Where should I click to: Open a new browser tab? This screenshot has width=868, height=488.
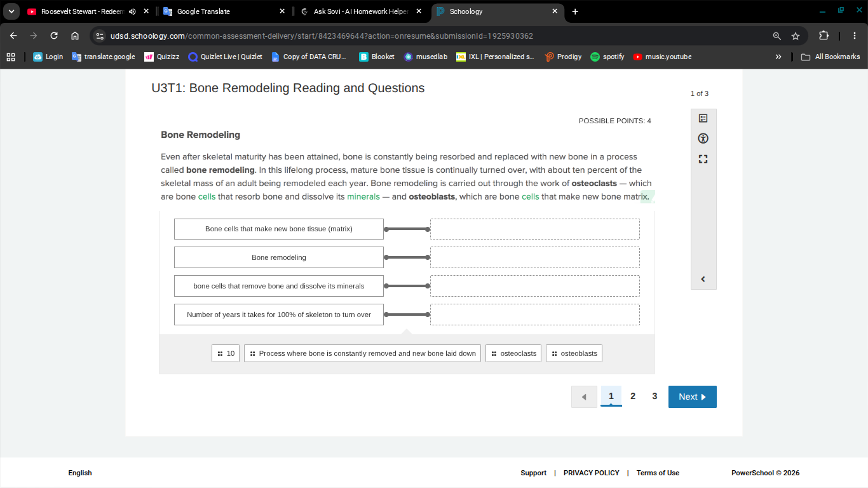point(575,11)
